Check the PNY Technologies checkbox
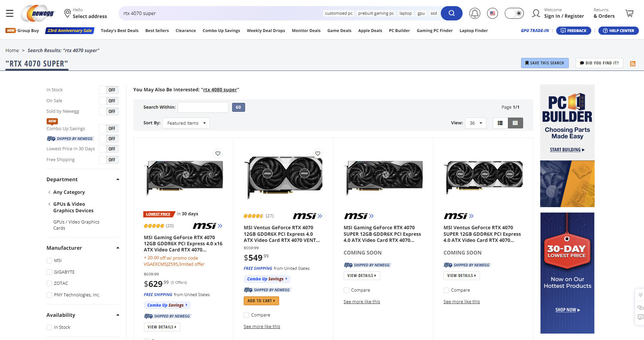The width and height of the screenshot is (644, 340). 49,295
